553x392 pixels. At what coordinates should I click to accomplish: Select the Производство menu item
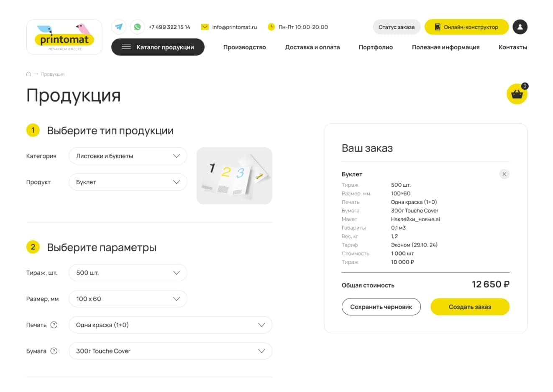coord(245,47)
